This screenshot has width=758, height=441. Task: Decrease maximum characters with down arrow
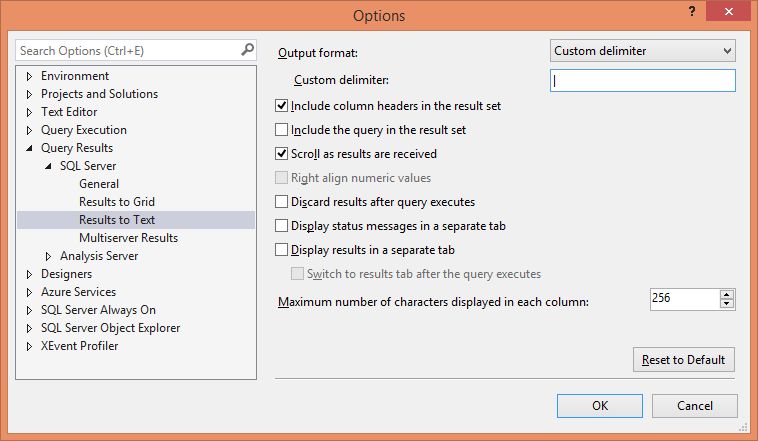(x=727, y=304)
